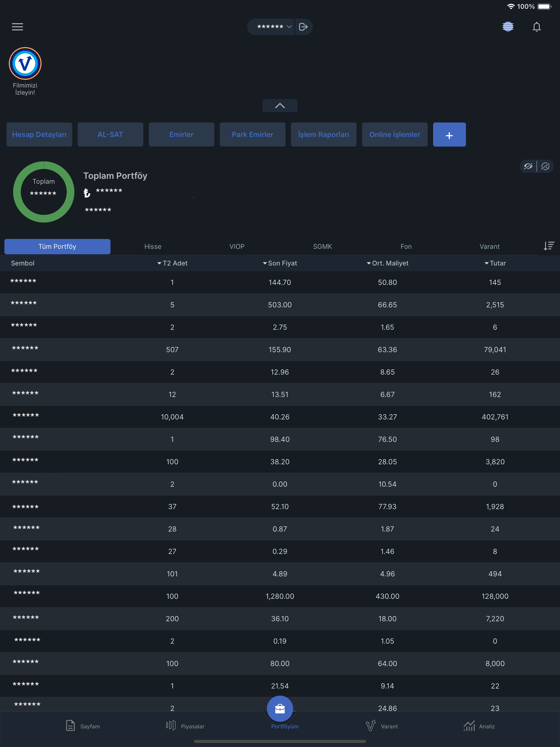Tap the green Toplam donut chart
The height and width of the screenshot is (747, 560).
pos(43,192)
